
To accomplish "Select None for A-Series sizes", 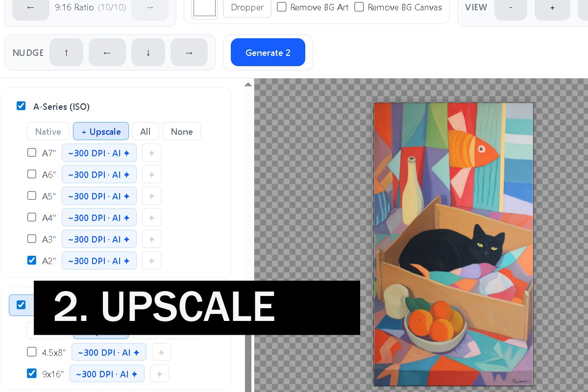I will pos(182,131).
